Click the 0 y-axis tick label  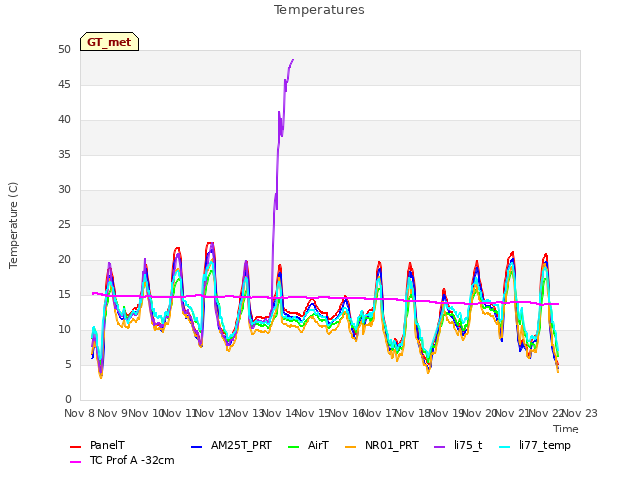tap(68, 400)
